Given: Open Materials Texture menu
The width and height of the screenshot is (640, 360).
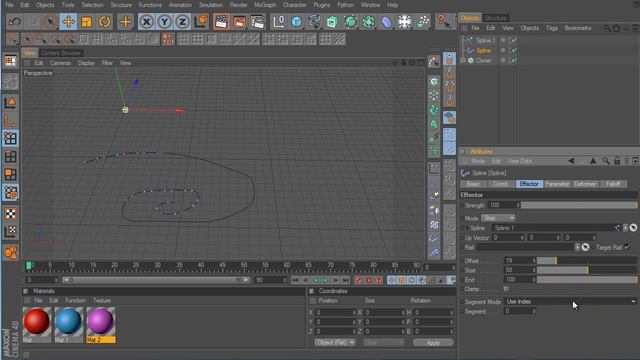Looking at the screenshot, I should click(102, 300).
